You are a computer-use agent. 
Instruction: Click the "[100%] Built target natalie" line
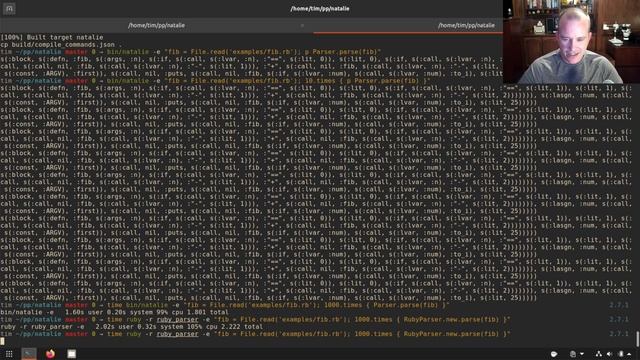[52, 37]
